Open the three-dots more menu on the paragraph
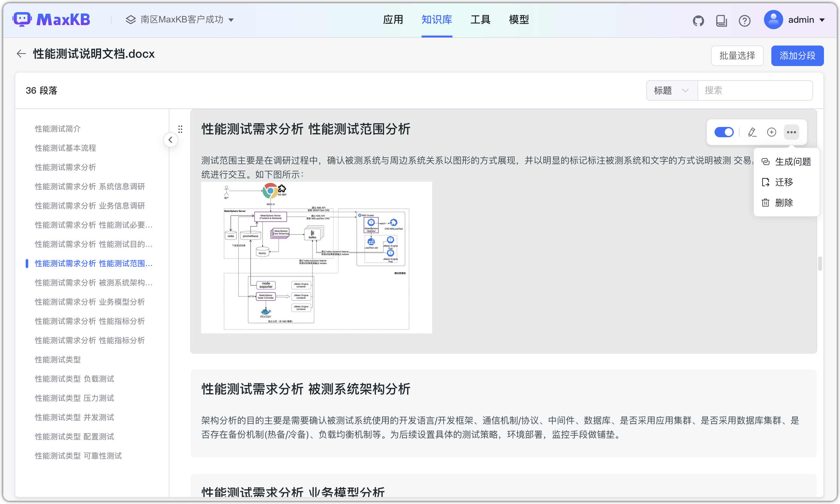The height and width of the screenshot is (504, 840). 792,132
